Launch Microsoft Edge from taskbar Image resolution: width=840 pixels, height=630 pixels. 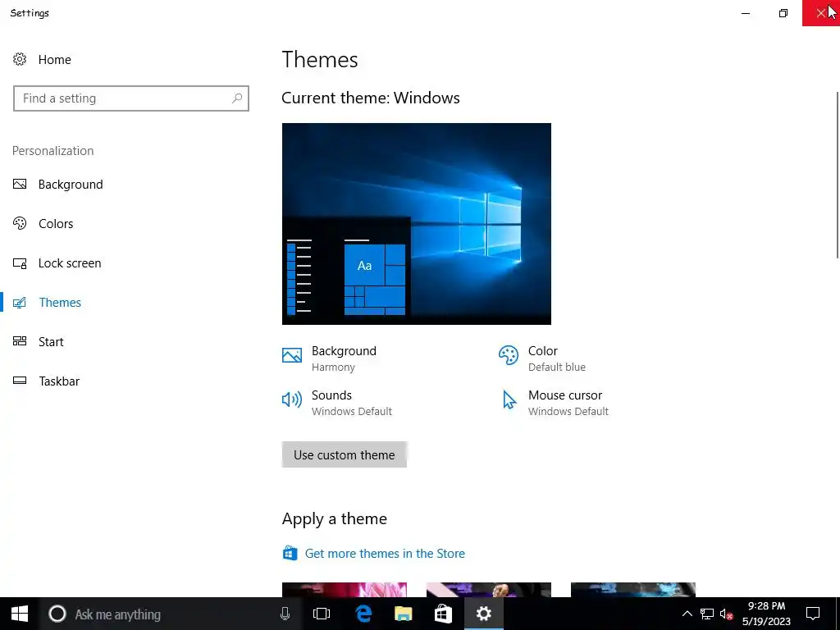coord(363,614)
